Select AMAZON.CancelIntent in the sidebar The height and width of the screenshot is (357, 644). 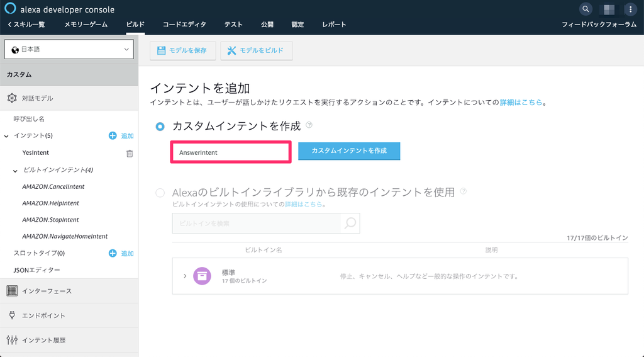pos(53,187)
